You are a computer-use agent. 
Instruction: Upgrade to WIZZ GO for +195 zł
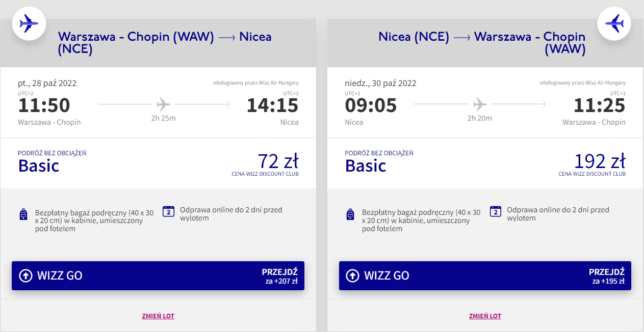[485, 275]
